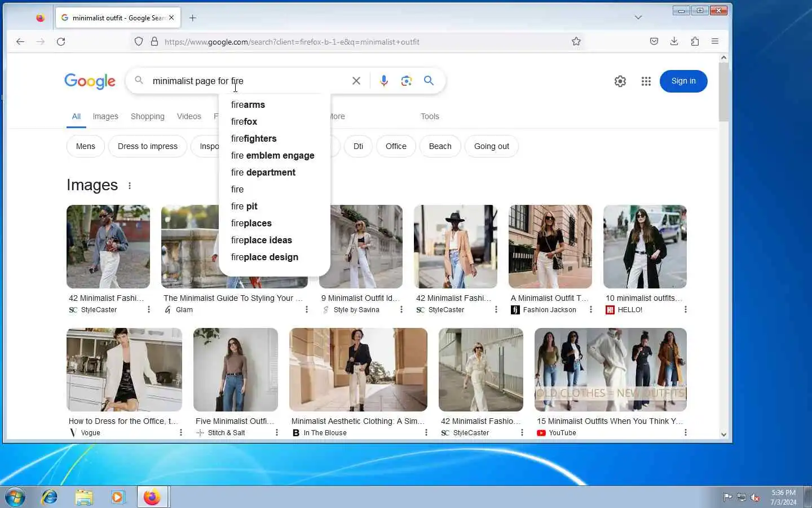This screenshot has height=508, width=812.
Task: Choose the firefox suggestion
Action: pos(274,121)
